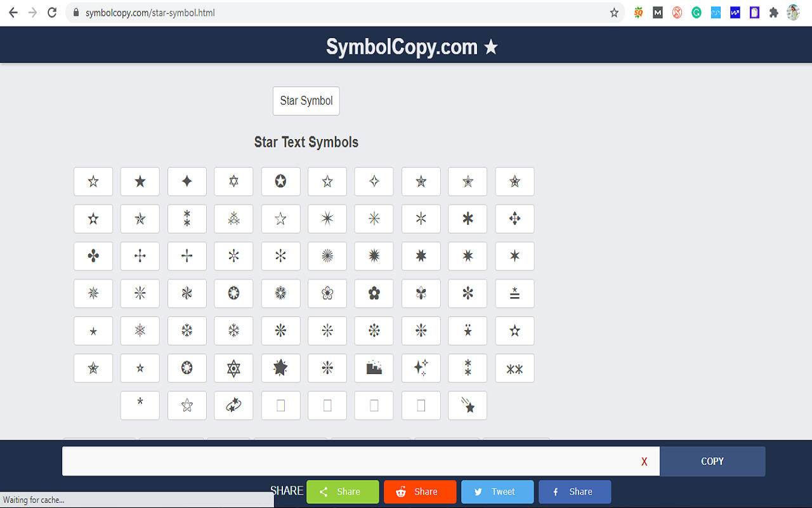The width and height of the screenshot is (812, 508).
Task: Click the shamrock symbol
Action: [93, 256]
